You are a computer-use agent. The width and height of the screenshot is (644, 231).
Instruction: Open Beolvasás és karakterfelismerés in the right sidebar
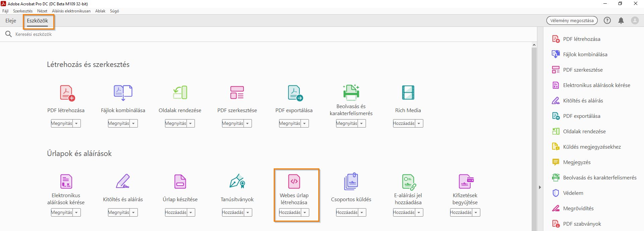pyautogui.click(x=594, y=178)
